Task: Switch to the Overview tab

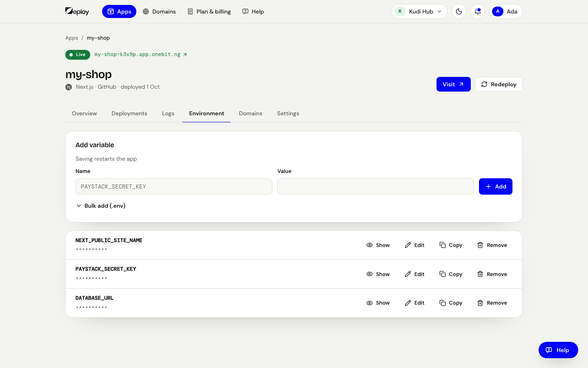Action: (85, 113)
